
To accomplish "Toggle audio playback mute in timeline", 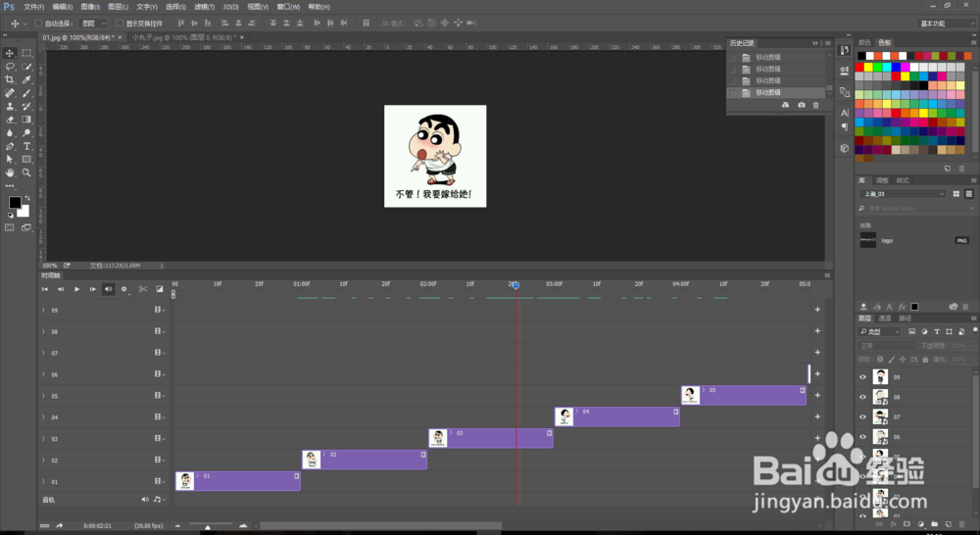I will point(108,289).
